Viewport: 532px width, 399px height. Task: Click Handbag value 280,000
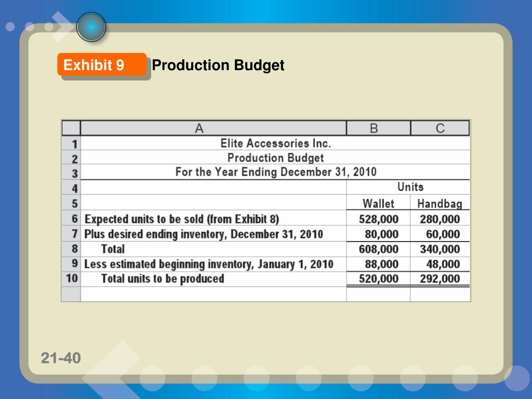pos(440,219)
